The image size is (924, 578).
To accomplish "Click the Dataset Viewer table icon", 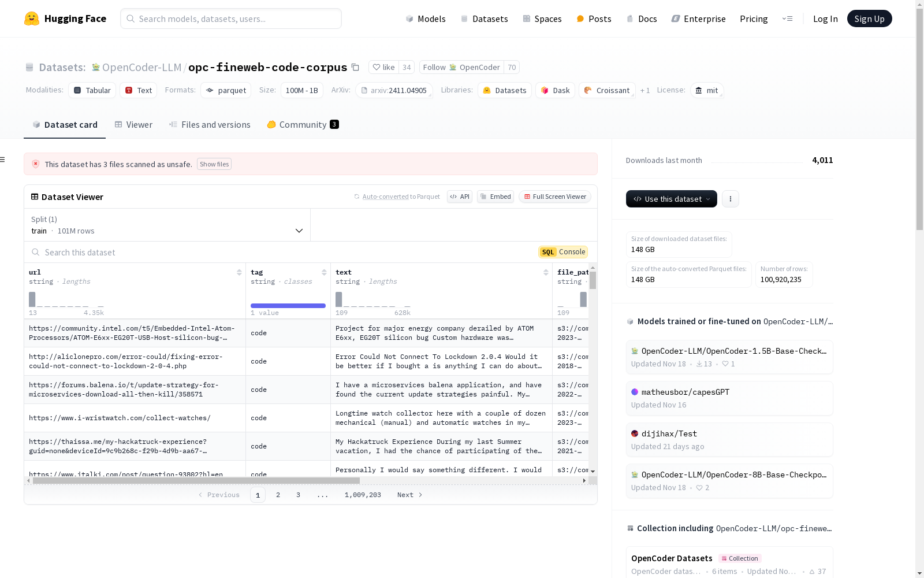I will tap(35, 197).
